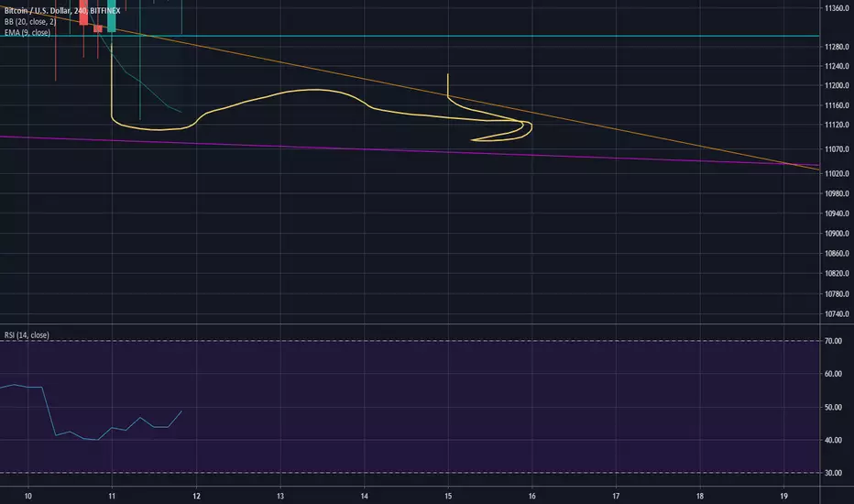The height and width of the screenshot is (504, 854).
Task: Select the Bitcoin / U.S. Dollar symbol legend
Action: pos(62,11)
